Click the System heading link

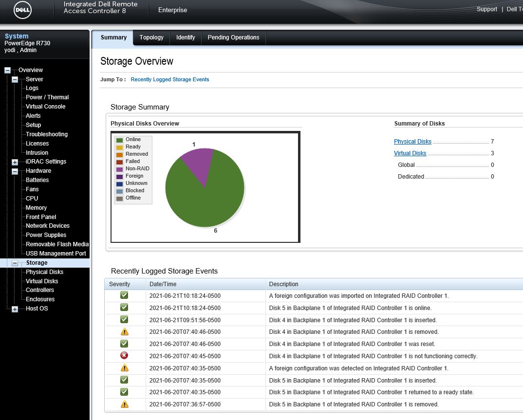click(17, 36)
